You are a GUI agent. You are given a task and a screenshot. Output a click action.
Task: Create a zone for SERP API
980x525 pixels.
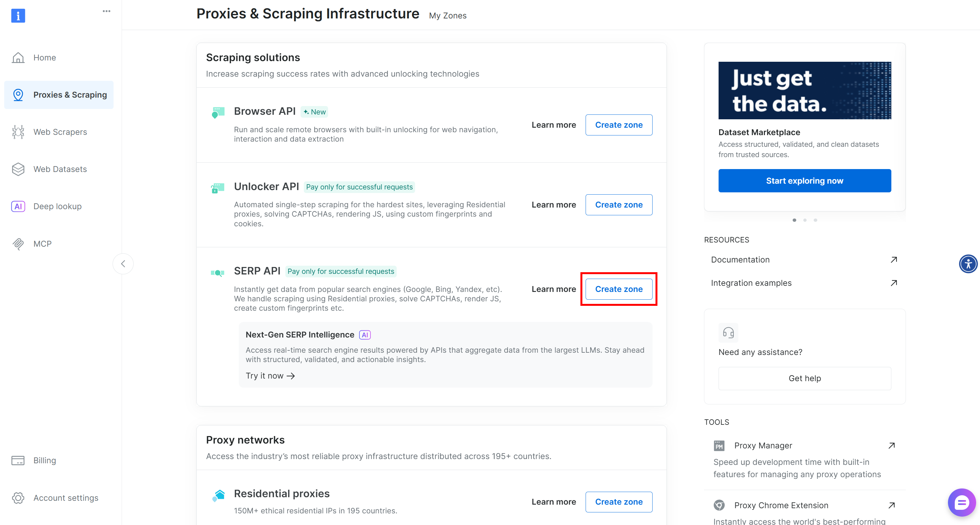coord(619,289)
